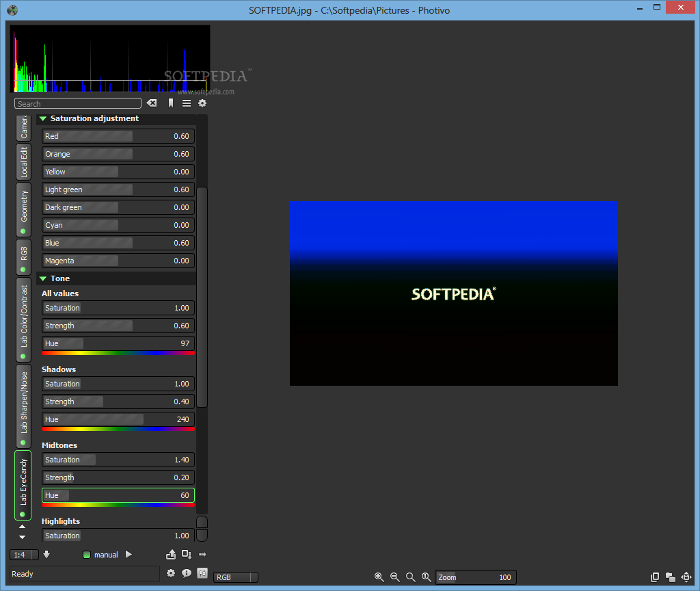Click the fullscreen arrows icon

tap(686, 577)
